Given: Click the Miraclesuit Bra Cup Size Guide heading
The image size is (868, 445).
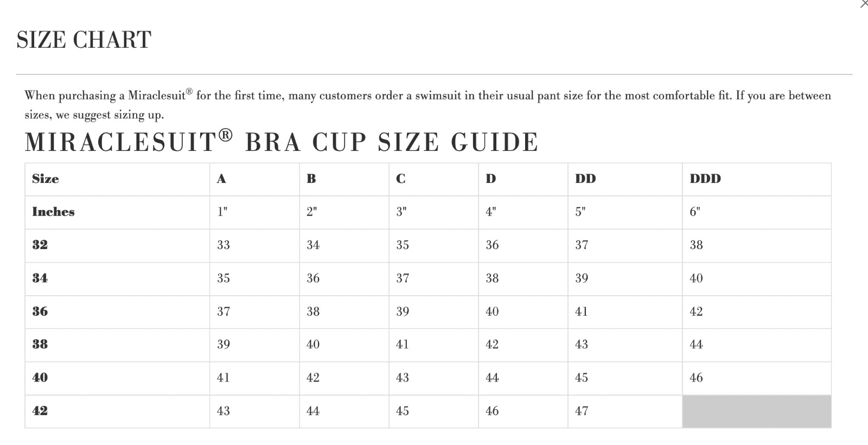Looking at the screenshot, I should [282, 142].
